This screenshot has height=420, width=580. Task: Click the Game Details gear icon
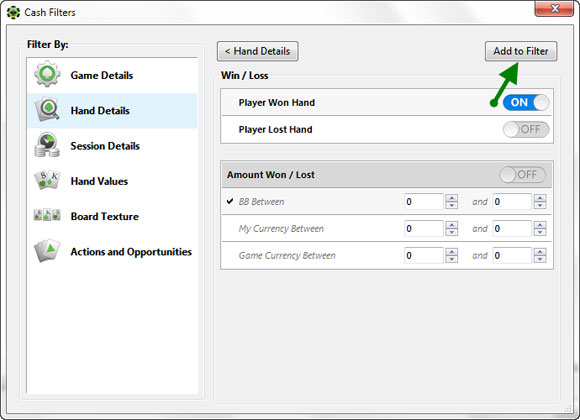pos(47,74)
